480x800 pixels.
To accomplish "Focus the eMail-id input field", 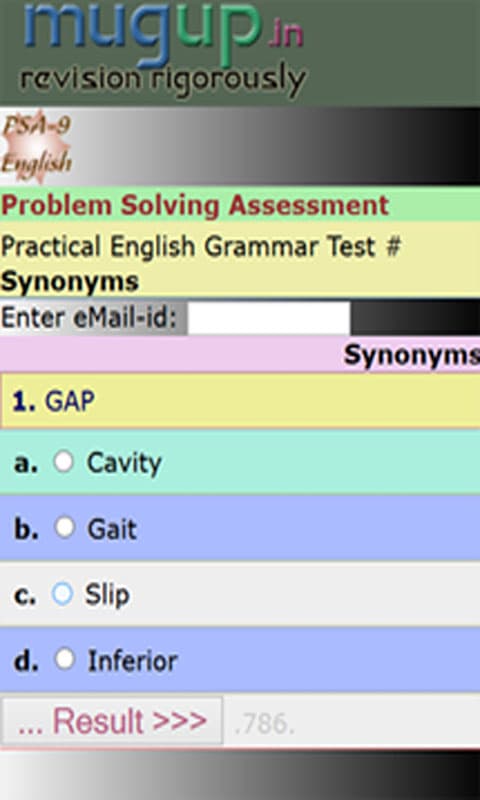I will (269, 318).
